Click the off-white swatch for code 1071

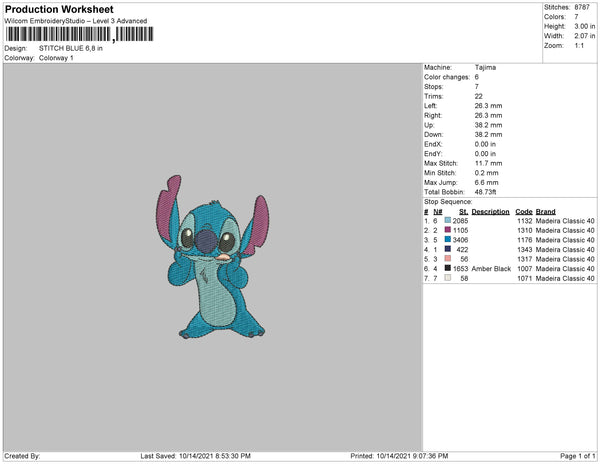point(448,278)
